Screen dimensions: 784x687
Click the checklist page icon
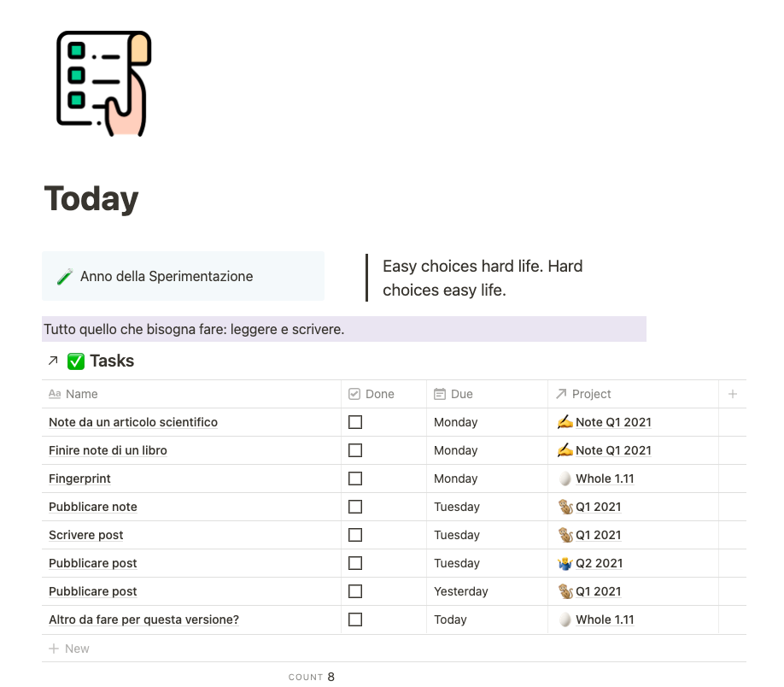[102, 83]
